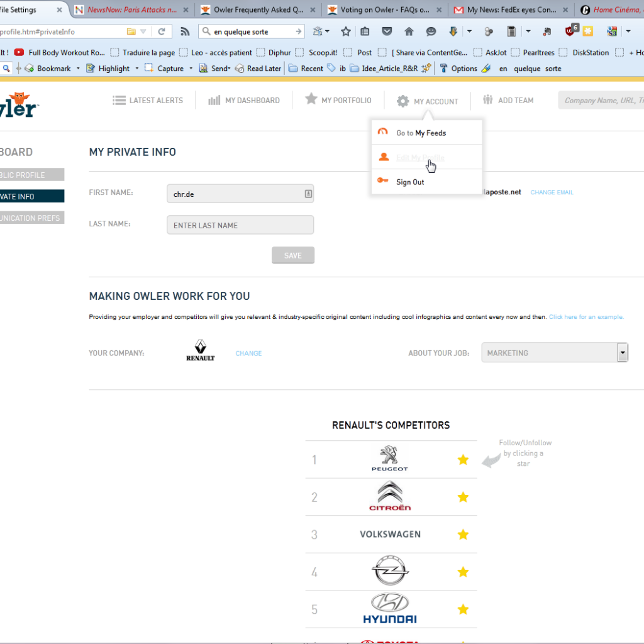Toggle the Opel row follow star
The height and width of the screenshot is (644, 644).
(463, 572)
